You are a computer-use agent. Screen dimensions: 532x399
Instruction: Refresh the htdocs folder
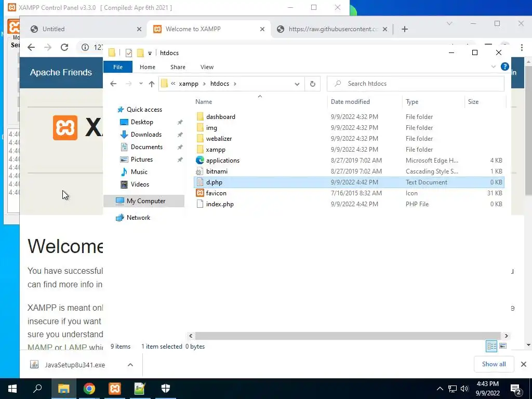coord(312,84)
